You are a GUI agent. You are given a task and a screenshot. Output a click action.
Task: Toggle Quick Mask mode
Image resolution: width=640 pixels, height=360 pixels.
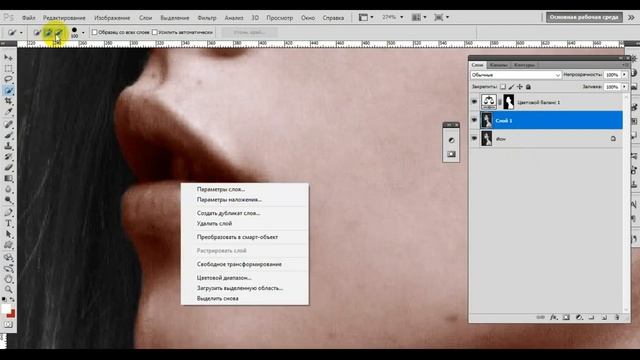[8, 325]
